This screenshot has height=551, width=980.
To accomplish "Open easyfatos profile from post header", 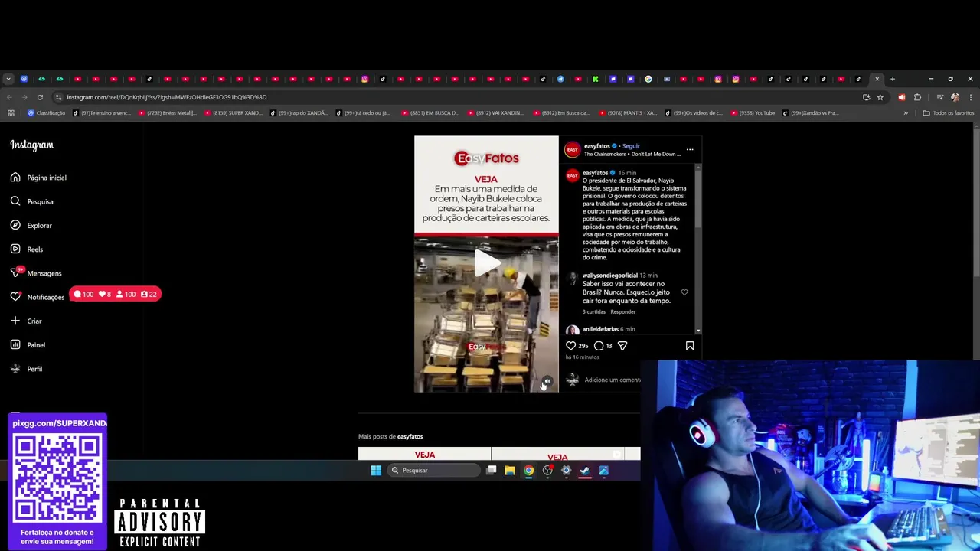I will coord(597,146).
